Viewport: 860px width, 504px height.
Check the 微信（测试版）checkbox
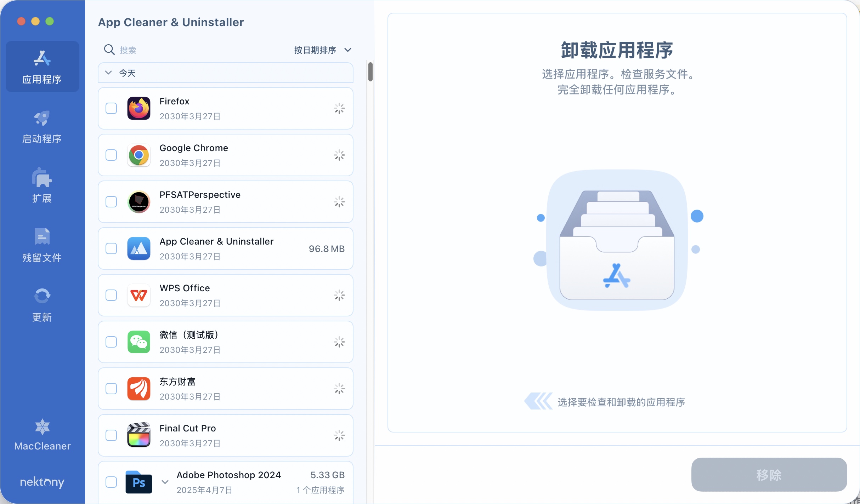coord(111,342)
